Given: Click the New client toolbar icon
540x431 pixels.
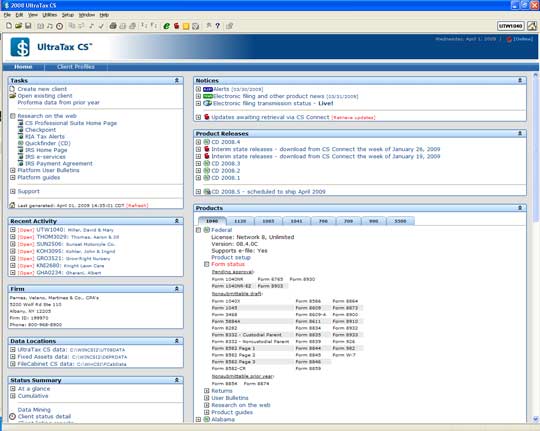Looking at the screenshot, I should click(9, 26).
